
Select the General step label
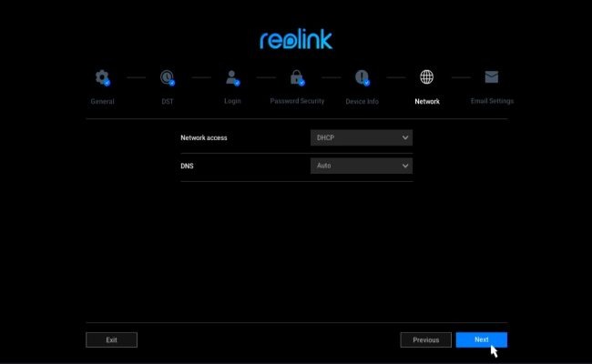tap(102, 101)
